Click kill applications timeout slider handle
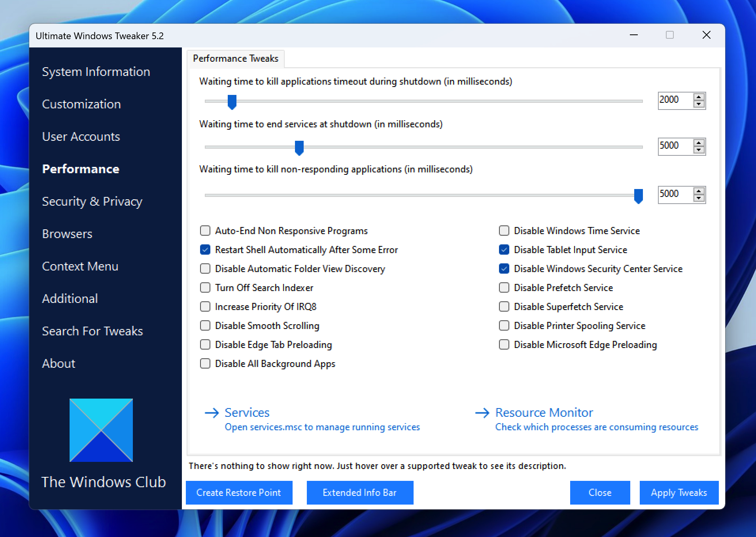The height and width of the screenshot is (537, 756). pyautogui.click(x=232, y=102)
